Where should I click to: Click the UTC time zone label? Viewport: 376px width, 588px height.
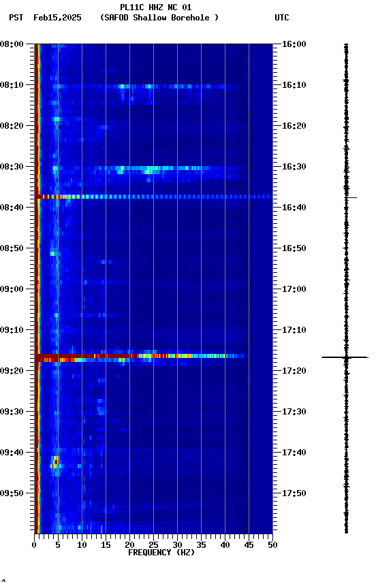[x=282, y=18]
